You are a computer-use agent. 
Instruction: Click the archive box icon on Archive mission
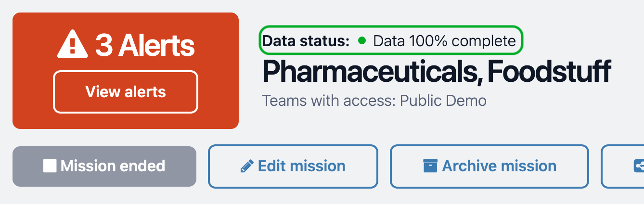pyautogui.click(x=430, y=166)
